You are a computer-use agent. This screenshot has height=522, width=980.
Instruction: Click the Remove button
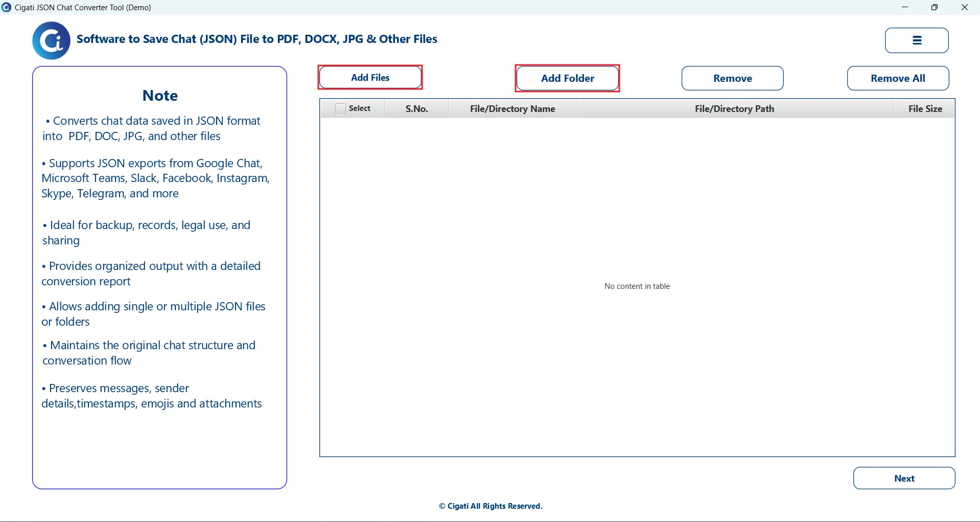pos(733,78)
